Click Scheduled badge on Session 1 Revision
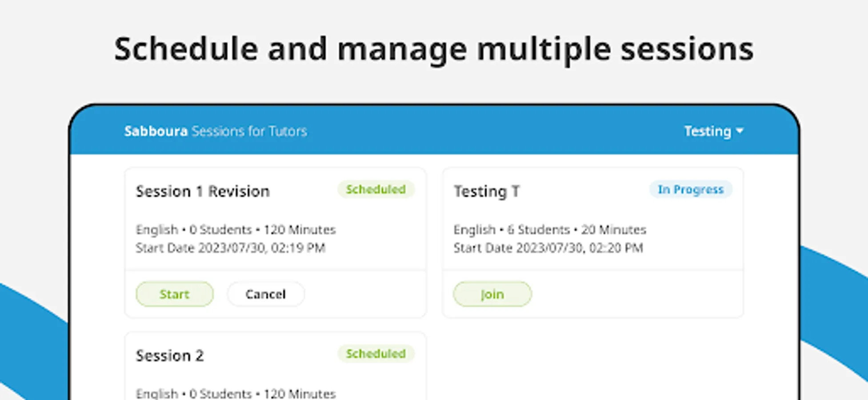The width and height of the screenshot is (868, 400). [376, 189]
